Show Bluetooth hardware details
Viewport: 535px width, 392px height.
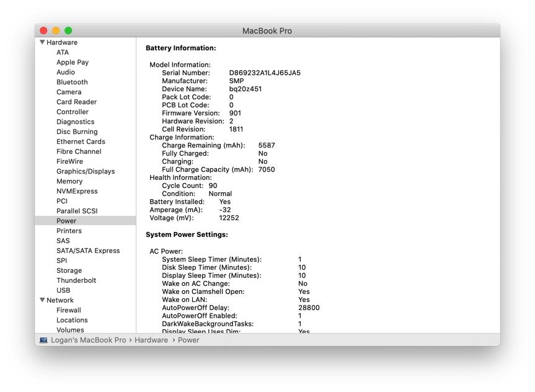[x=72, y=82]
